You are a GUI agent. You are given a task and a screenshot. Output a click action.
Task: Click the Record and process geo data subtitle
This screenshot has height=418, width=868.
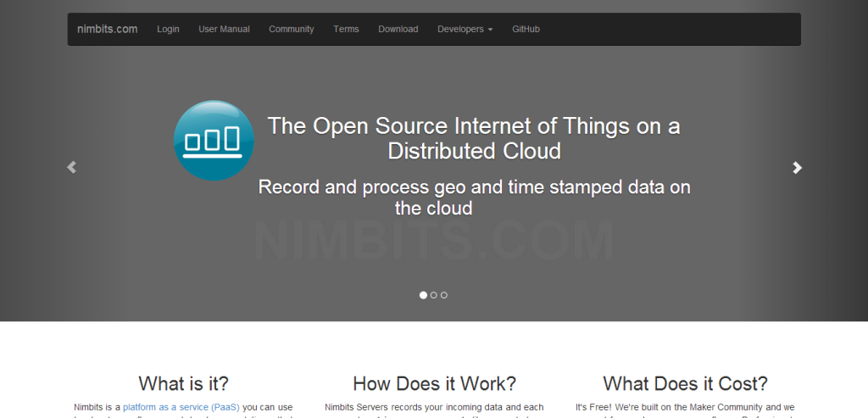coord(474,197)
